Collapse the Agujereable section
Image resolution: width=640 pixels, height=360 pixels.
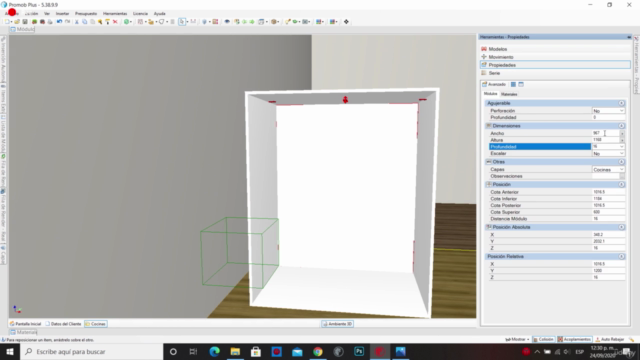click(621, 103)
